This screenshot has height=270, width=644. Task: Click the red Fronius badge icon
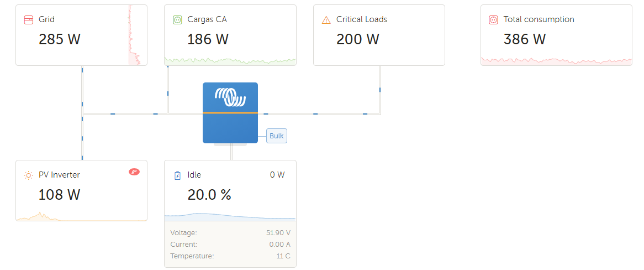134,172
